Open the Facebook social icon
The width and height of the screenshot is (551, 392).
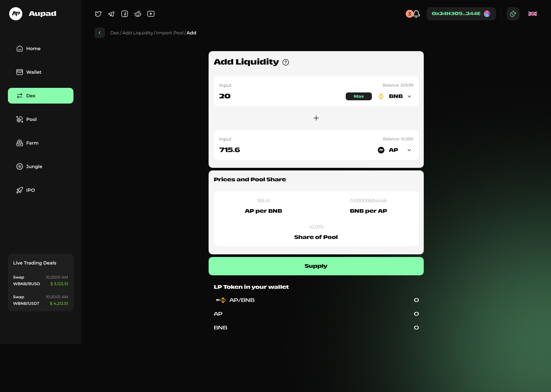point(125,14)
